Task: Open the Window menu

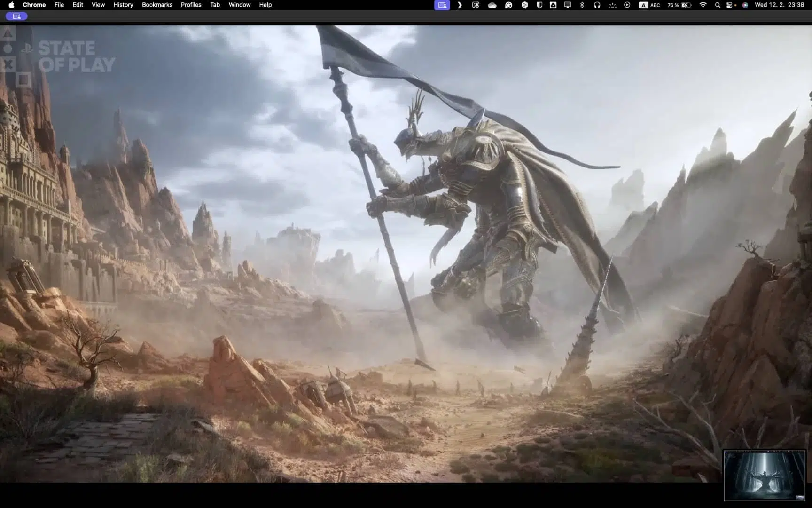Action: 240,5
